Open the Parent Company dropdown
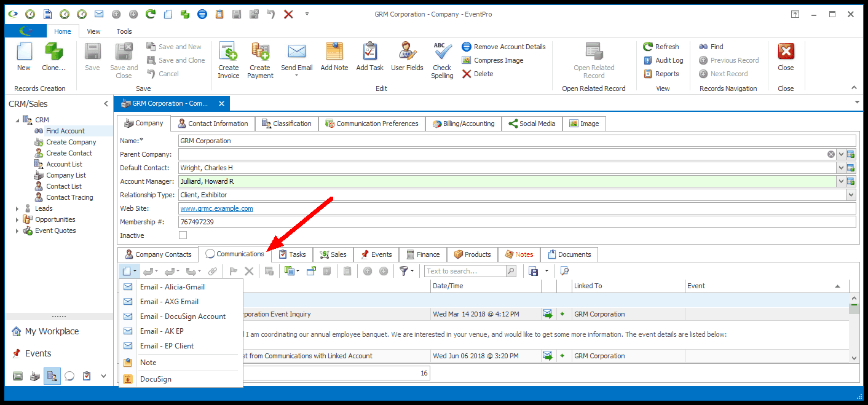 pyautogui.click(x=840, y=154)
